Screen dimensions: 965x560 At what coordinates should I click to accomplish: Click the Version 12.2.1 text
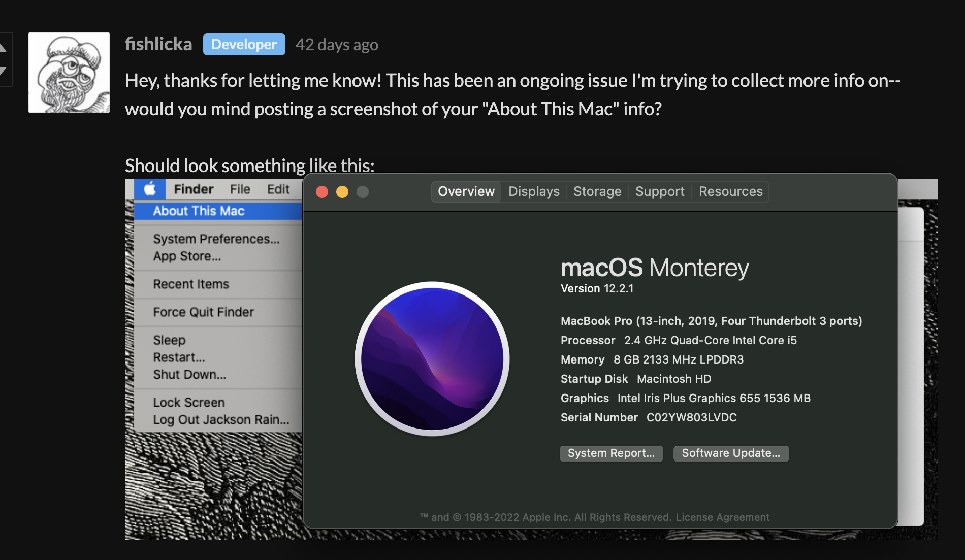coord(597,288)
